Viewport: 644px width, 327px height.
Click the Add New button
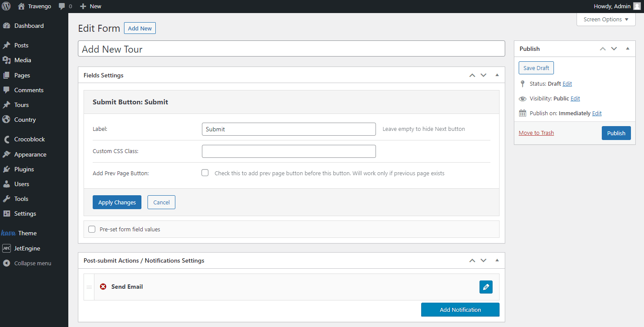click(x=140, y=28)
